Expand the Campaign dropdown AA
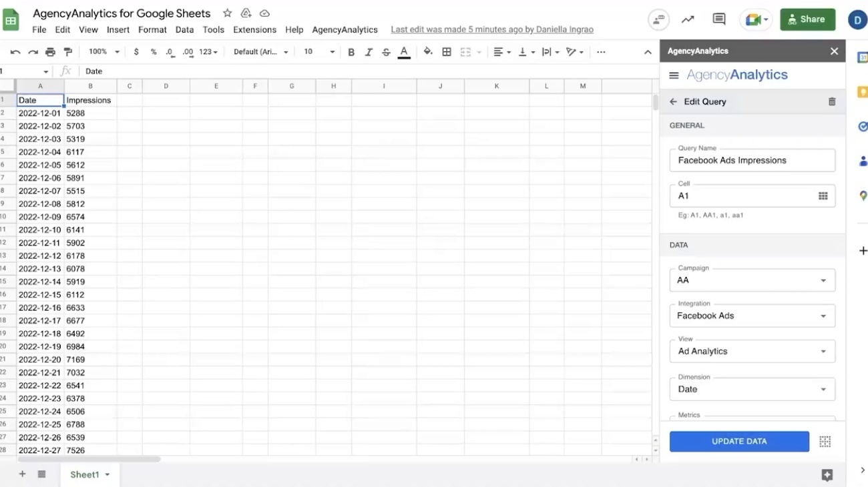This screenshot has width=868, height=487. [752, 280]
